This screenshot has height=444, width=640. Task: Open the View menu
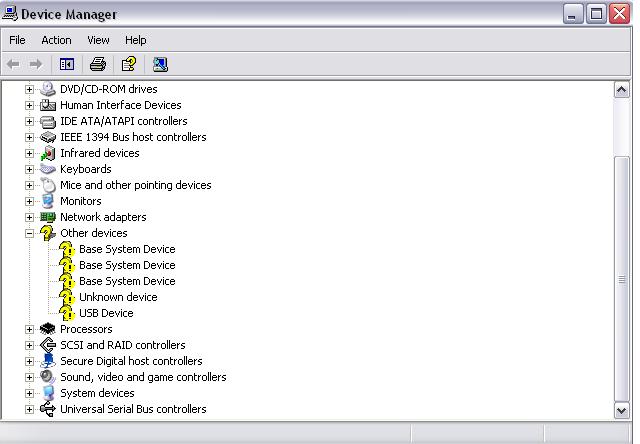[x=98, y=40]
